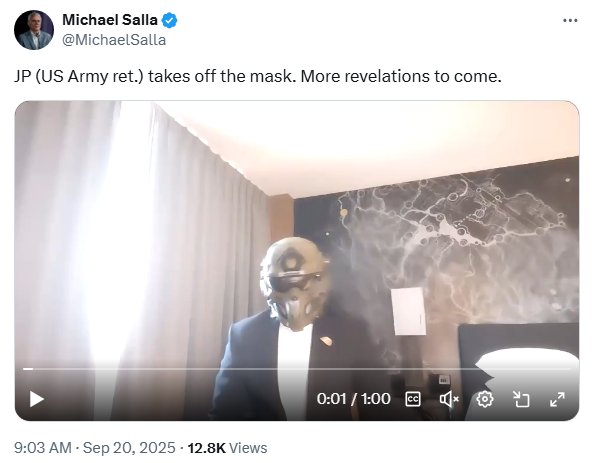
Task: Play the embedded video
Action: pos(37,399)
